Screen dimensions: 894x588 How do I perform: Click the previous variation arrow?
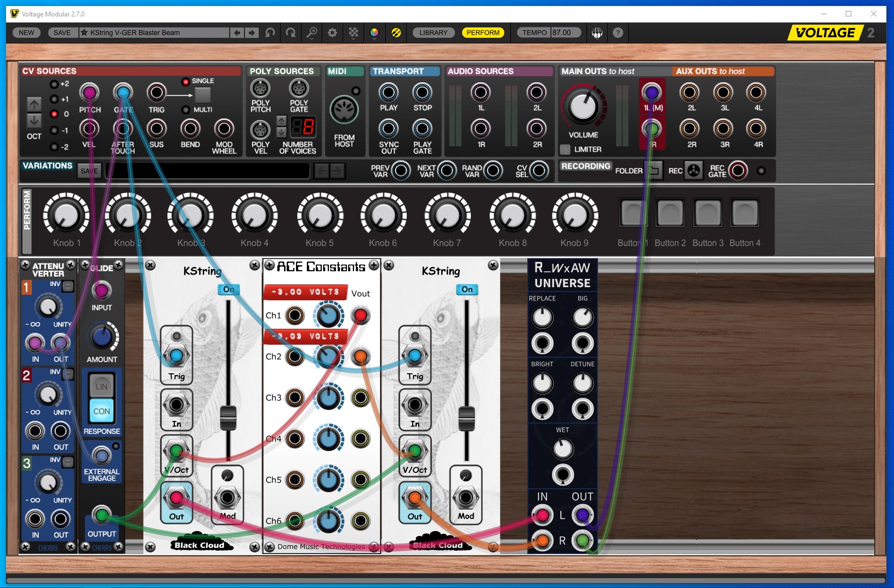tap(322, 171)
